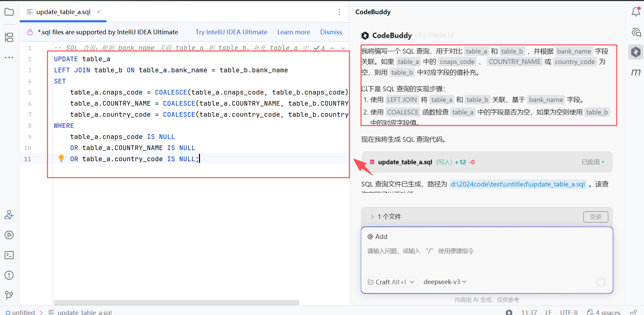The image size is (644, 315).
Task: Click the editor horizontal scrollbar
Action: point(176,303)
